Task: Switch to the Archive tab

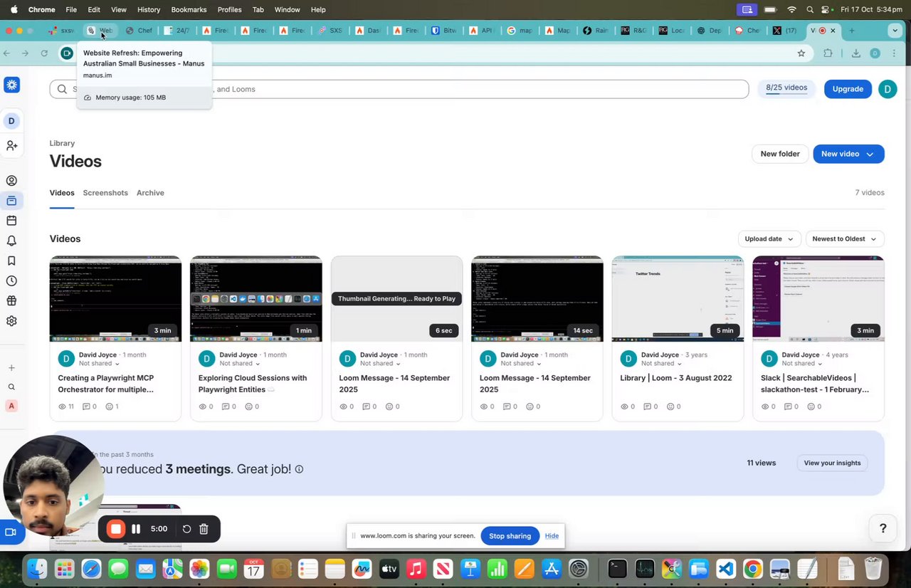Action: tap(150, 193)
